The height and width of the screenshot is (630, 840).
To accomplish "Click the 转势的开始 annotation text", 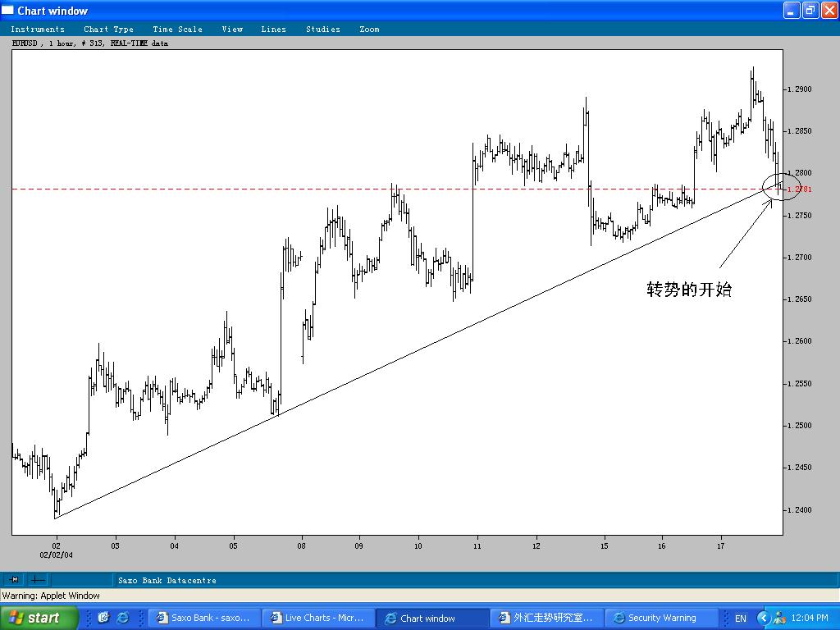I will coord(689,290).
